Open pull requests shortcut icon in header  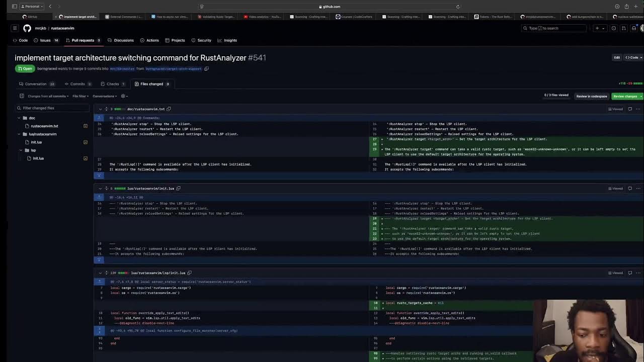click(624, 28)
